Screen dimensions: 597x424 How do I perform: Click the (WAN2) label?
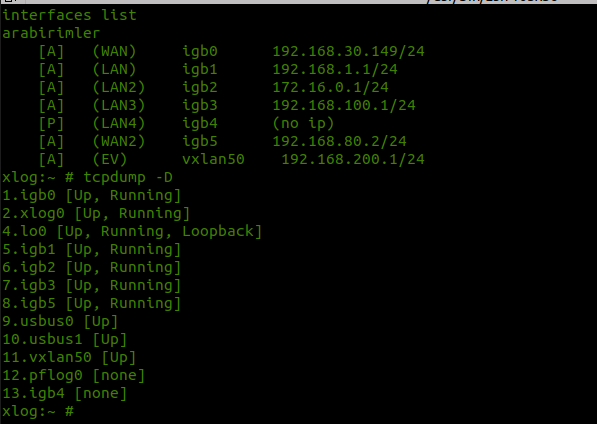(119, 141)
